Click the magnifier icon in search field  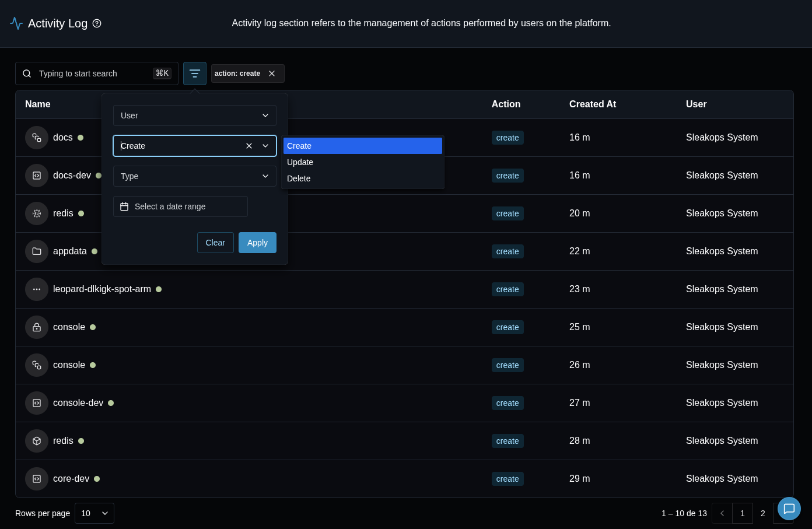pyautogui.click(x=27, y=73)
